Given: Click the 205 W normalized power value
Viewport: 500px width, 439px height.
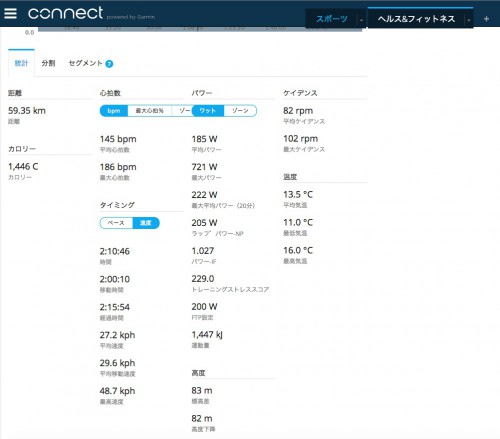Looking at the screenshot, I should 204,223.
